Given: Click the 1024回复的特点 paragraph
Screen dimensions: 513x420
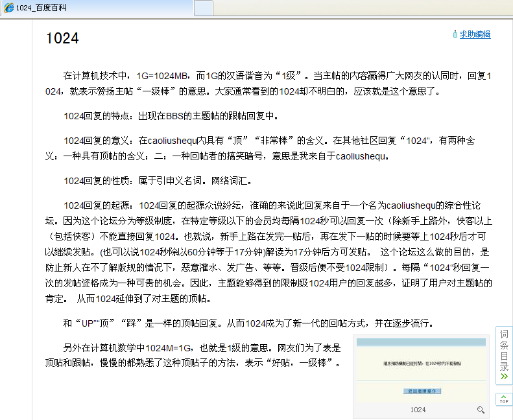Looking at the screenshot, I should click(170, 117).
